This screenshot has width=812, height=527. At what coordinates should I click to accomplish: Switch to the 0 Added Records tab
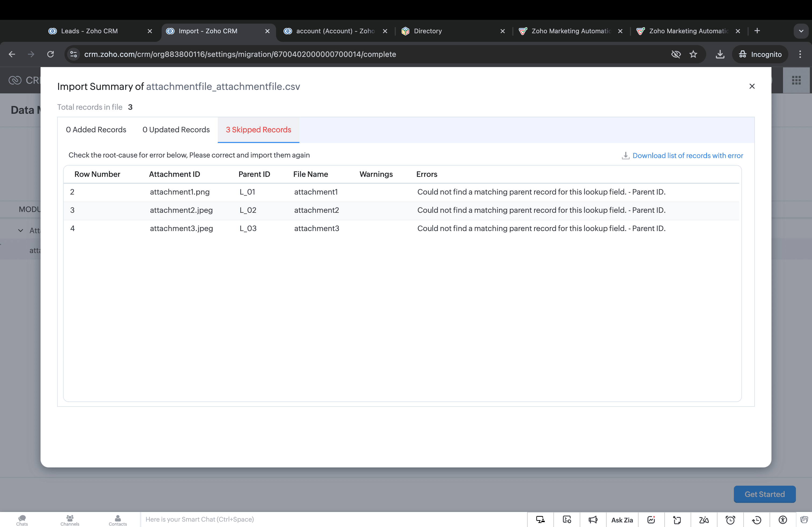tap(96, 130)
